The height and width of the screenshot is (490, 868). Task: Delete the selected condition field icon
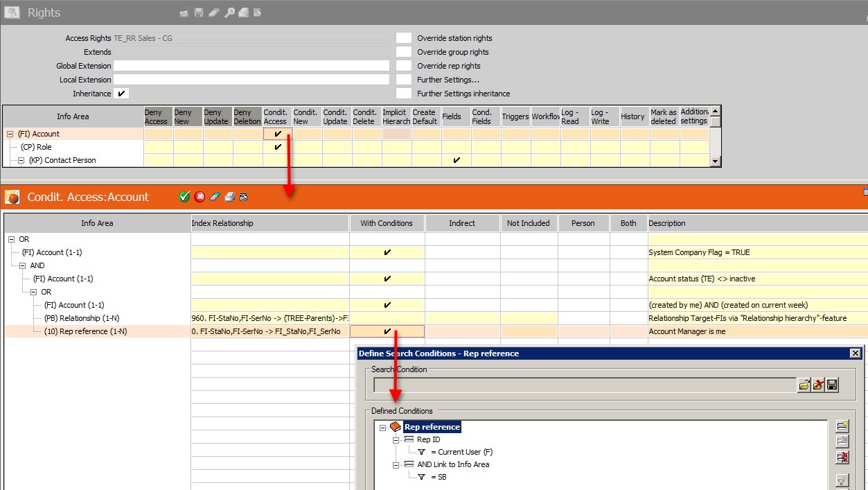842,457
